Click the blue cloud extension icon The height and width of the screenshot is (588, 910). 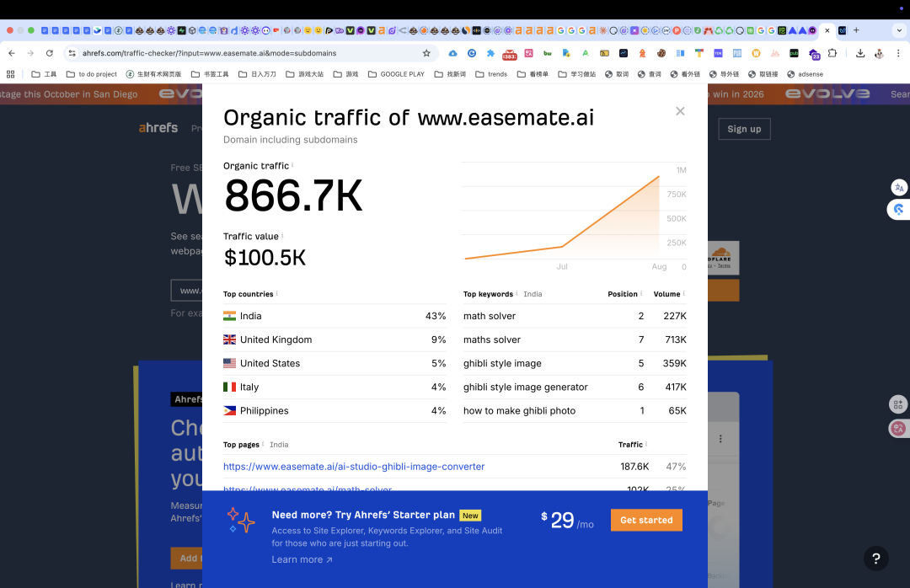(452, 53)
